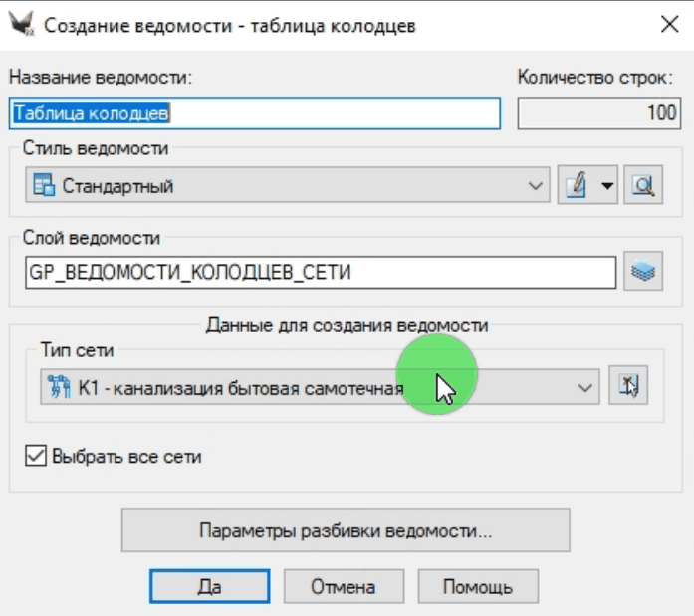Screen dimensions: 694x616
Task: Toggle the Выбрать все сети checkbox
Action: coord(36,456)
